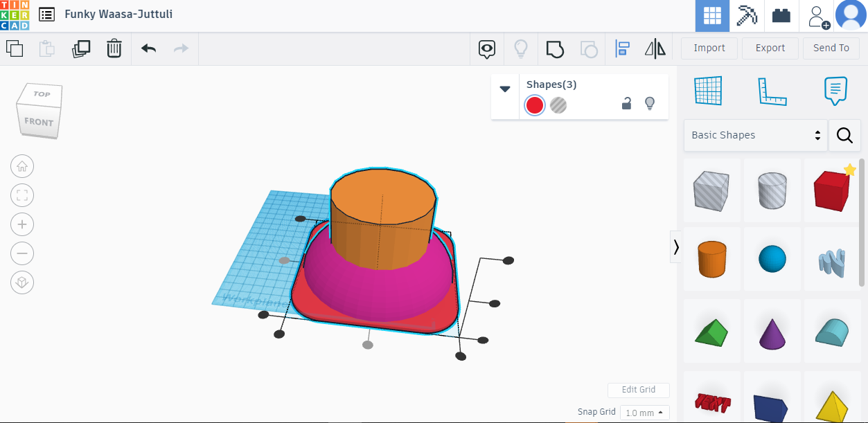This screenshot has height=423, width=868.
Task: Choose the red Solid color swatch
Action: coord(534,105)
